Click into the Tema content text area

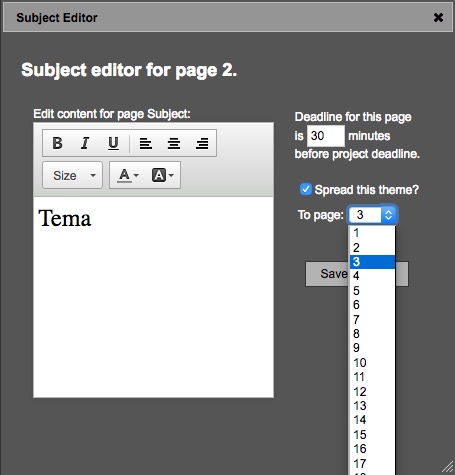[x=153, y=297]
